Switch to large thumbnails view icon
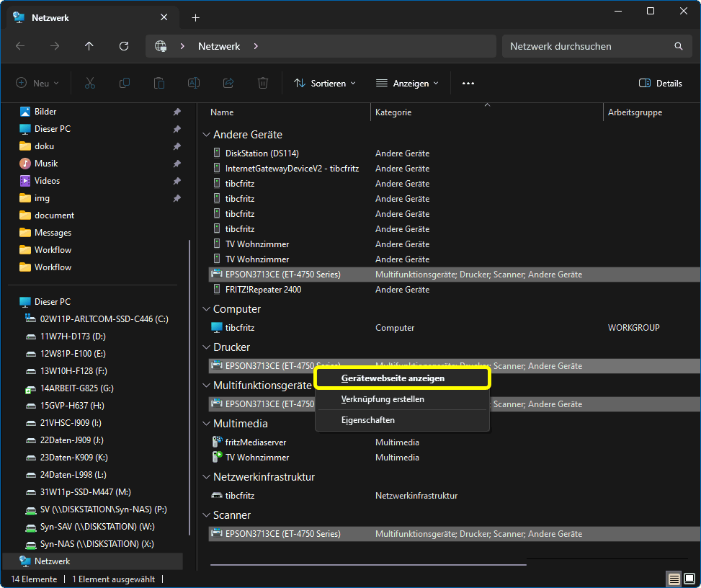 689,579
